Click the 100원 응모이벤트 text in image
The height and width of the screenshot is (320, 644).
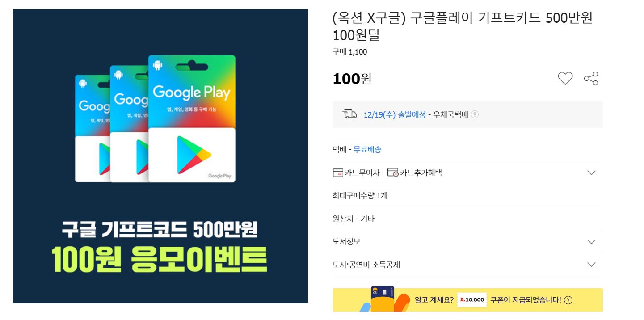coord(160,260)
